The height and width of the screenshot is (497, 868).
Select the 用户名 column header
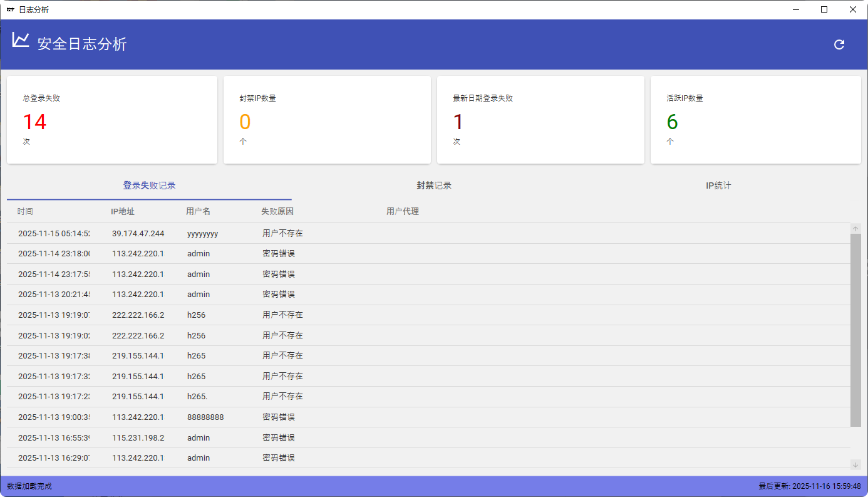tap(198, 211)
